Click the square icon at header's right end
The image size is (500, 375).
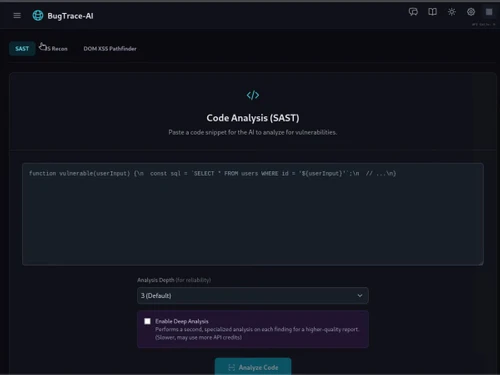489,12
